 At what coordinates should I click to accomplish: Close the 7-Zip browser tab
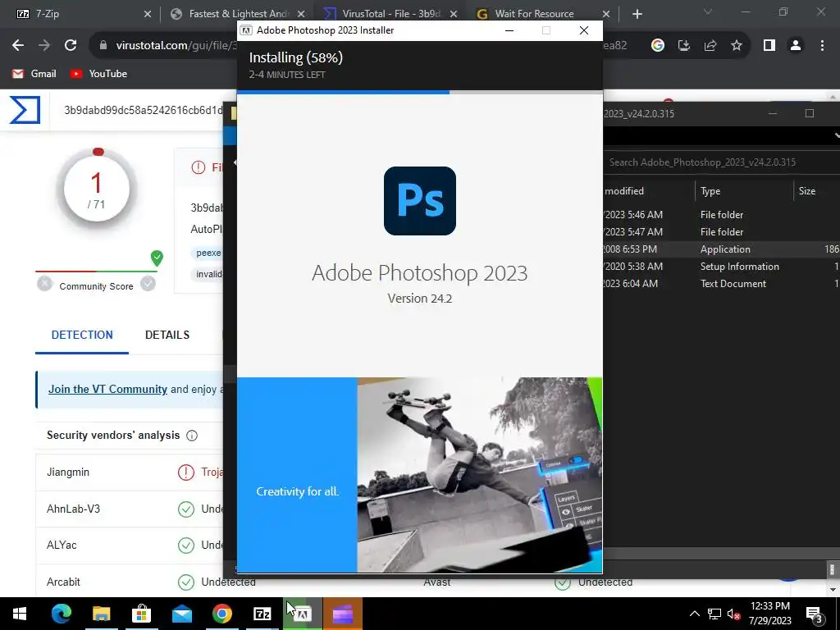click(148, 14)
